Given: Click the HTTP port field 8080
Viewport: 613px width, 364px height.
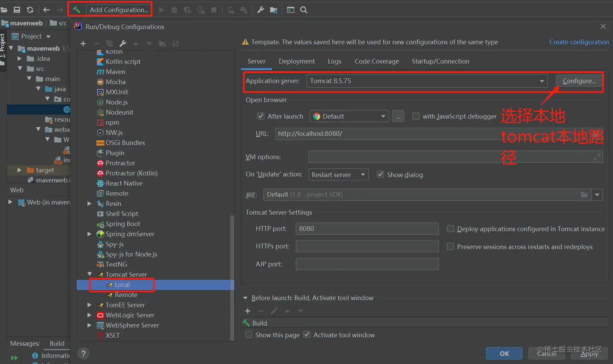Looking at the screenshot, I should pos(367,229).
